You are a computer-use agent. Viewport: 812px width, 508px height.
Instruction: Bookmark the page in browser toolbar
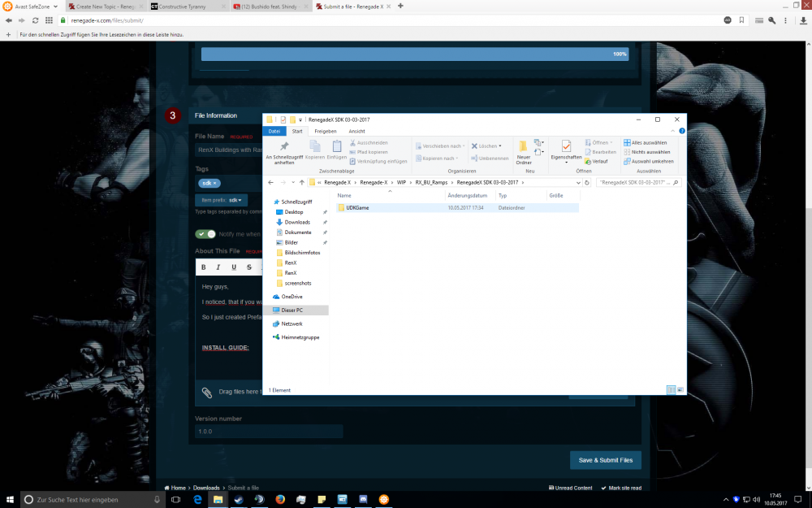point(741,20)
